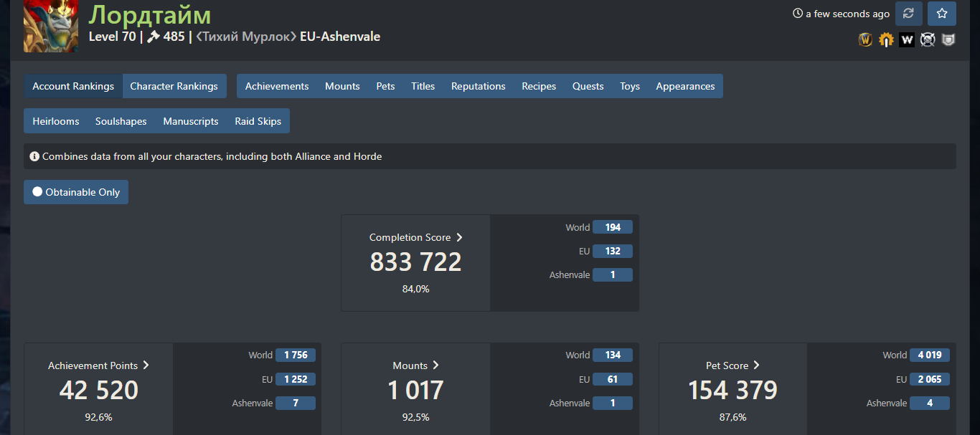Open the Reputations tab
Screen dimensions: 980x435
(x=478, y=86)
